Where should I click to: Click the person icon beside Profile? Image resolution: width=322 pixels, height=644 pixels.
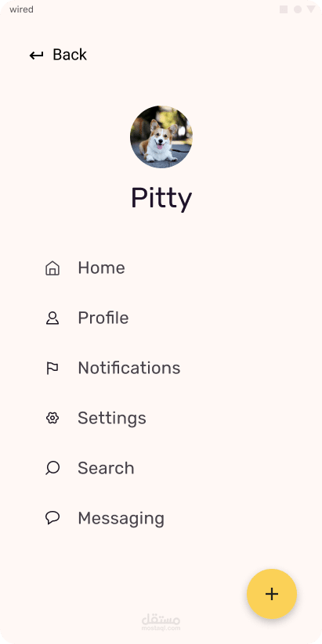coord(52,318)
